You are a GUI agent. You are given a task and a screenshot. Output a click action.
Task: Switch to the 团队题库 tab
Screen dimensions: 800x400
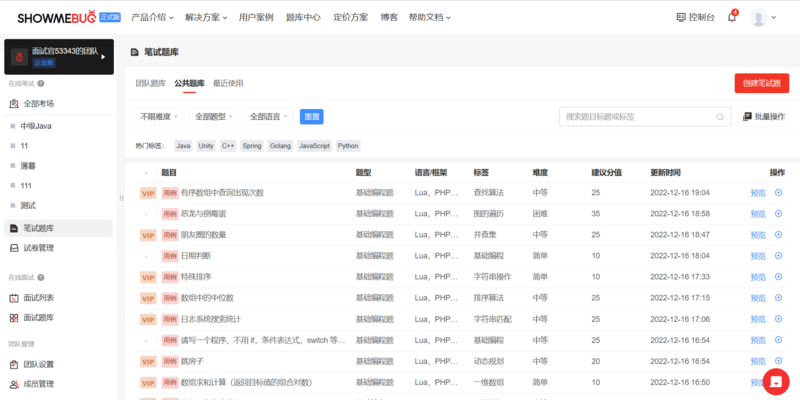[151, 84]
